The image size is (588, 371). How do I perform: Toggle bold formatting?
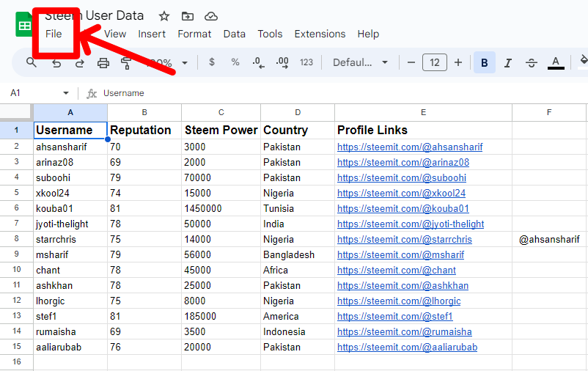[x=484, y=62]
